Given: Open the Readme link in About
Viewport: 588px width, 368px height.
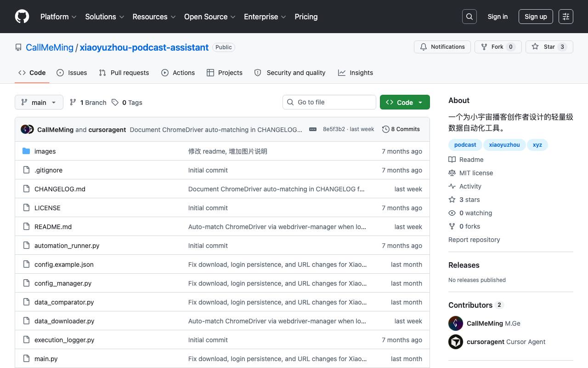Looking at the screenshot, I should coord(466,160).
